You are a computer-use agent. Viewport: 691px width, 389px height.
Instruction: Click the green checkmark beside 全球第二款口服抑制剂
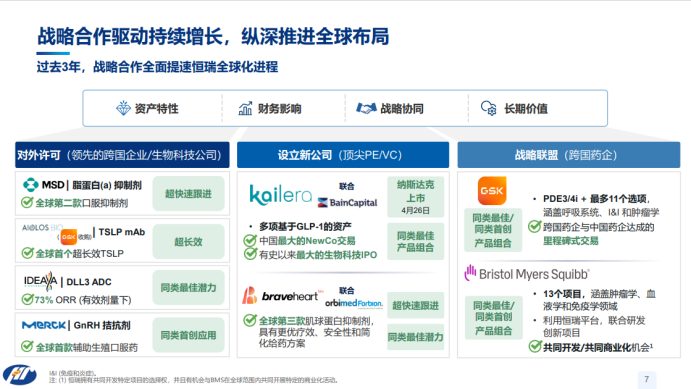click(x=27, y=203)
